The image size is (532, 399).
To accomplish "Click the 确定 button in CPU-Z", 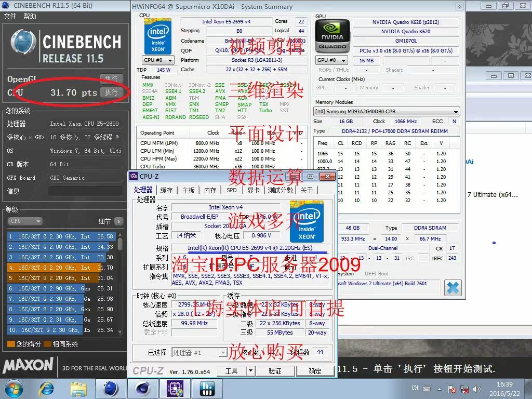I will click(315, 371).
